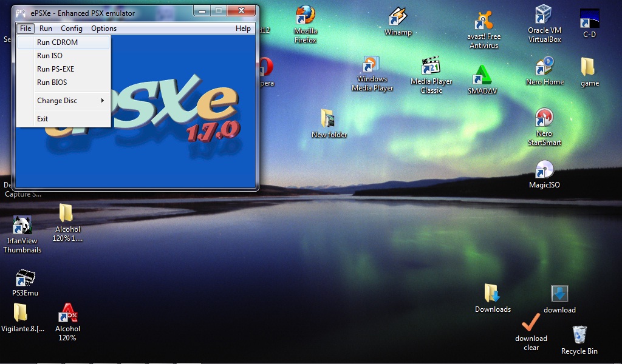Open the Recycle Bin
This screenshot has width=622, height=364.
point(579,340)
